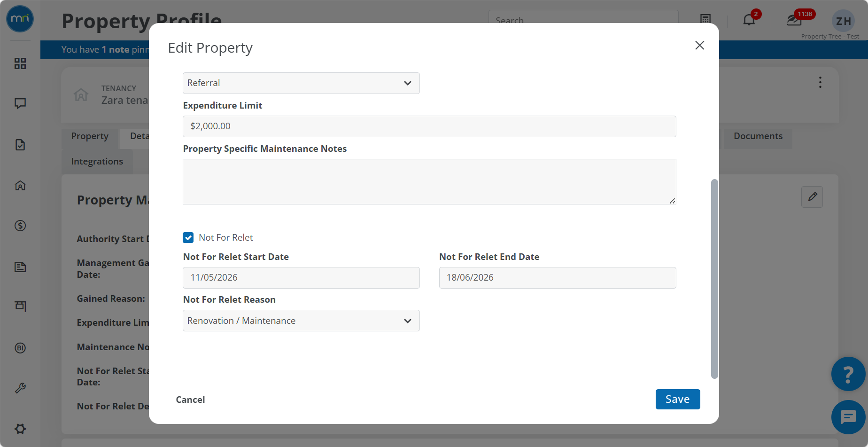Cancel editing the property

point(190,400)
